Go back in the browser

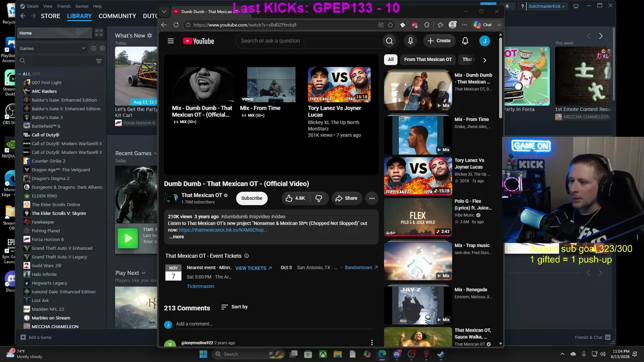point(164,25)
